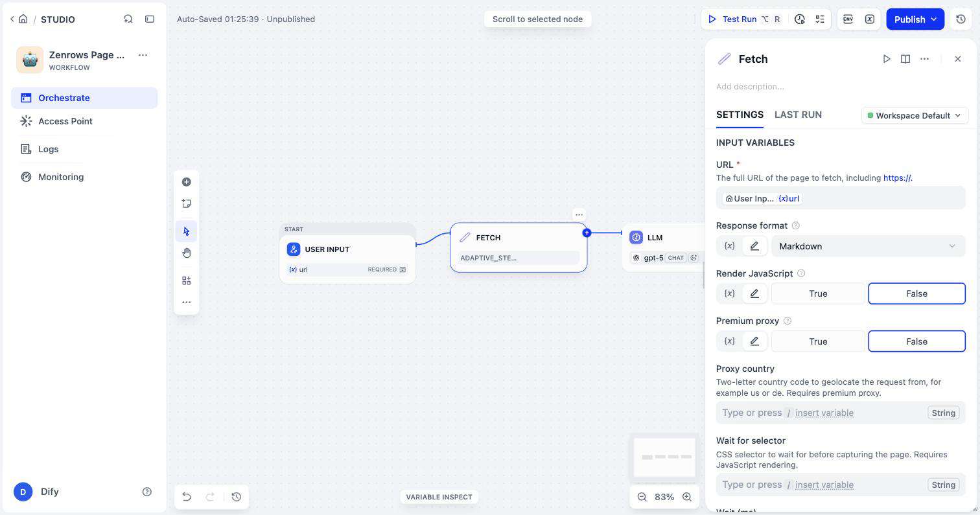Click the add note icon on canvas toolbar
980x515 pixels.
click(187, 203)
